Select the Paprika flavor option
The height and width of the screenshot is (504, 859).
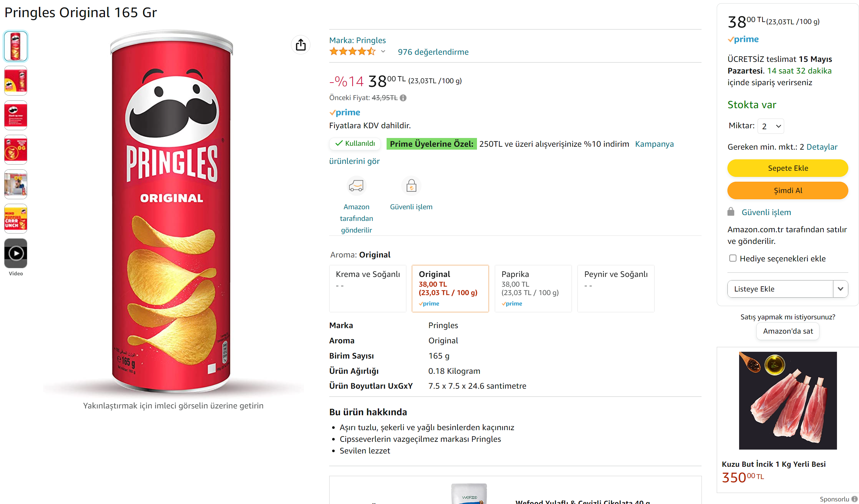[533, 288]
